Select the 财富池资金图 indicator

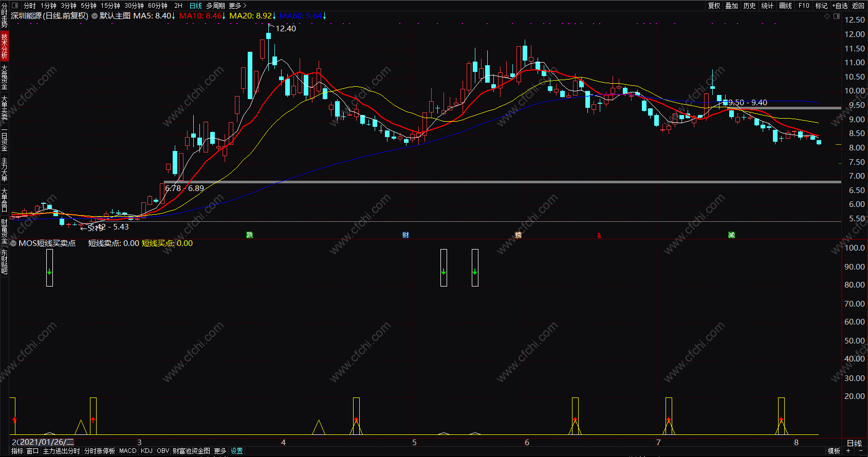click(191, 451)
